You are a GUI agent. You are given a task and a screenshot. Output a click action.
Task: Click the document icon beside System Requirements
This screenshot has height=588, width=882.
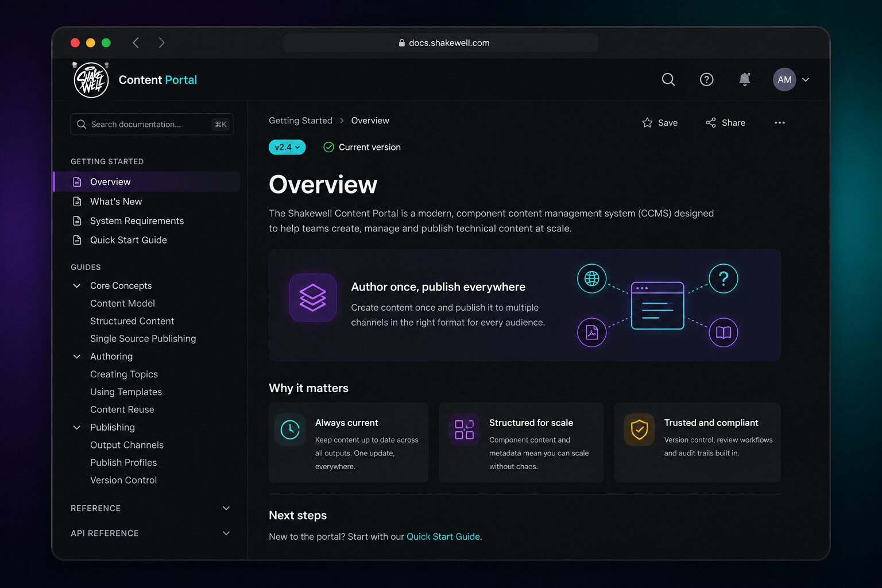pyautogui.click(x=77, y=220)
